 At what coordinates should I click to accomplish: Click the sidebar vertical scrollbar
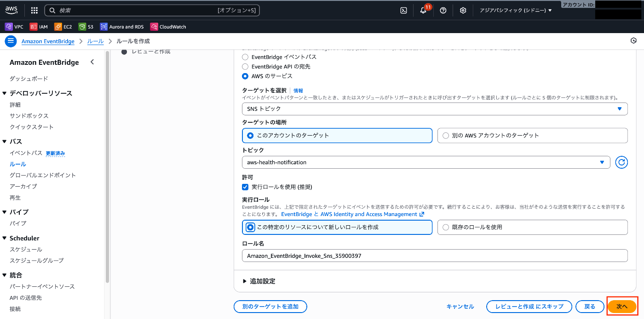(x=107, y=166)
